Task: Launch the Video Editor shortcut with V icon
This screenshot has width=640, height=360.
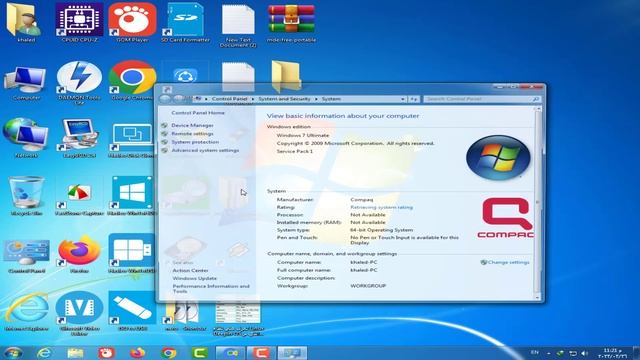Action: coord(79,313)
